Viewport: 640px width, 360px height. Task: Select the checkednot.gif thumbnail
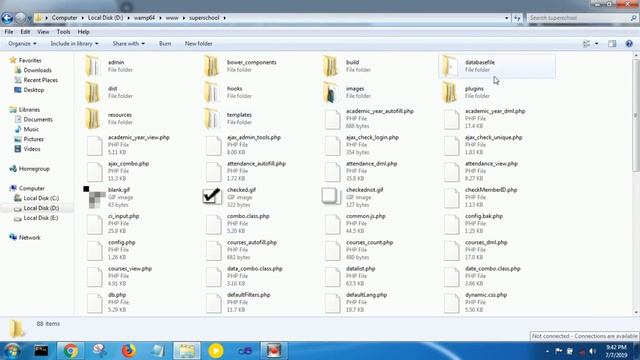point(331,196)
